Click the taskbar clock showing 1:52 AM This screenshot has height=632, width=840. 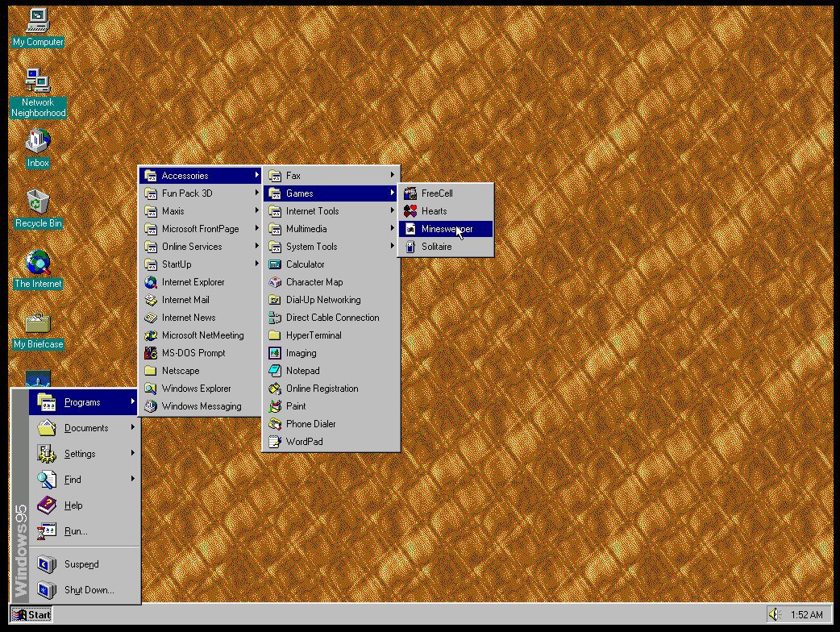[x=807, y=615]
